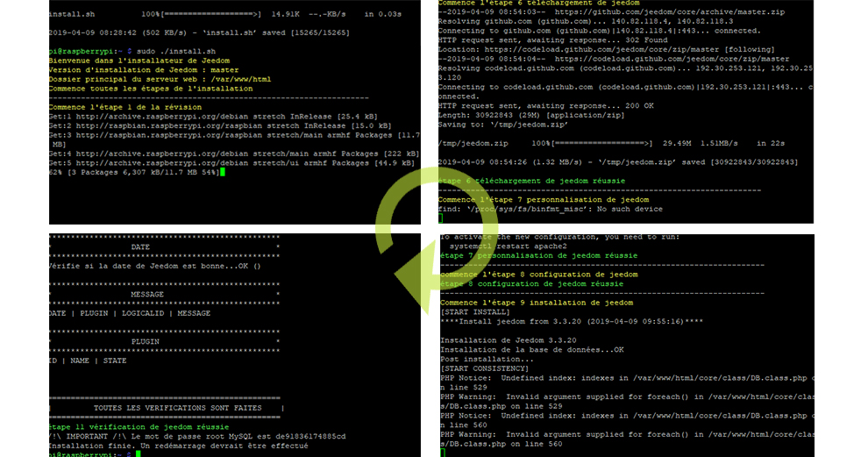Click the 'Get:2' raspbian InRelease line
The height and width of the screenshot is (457, 868).
tap(220, 126)
